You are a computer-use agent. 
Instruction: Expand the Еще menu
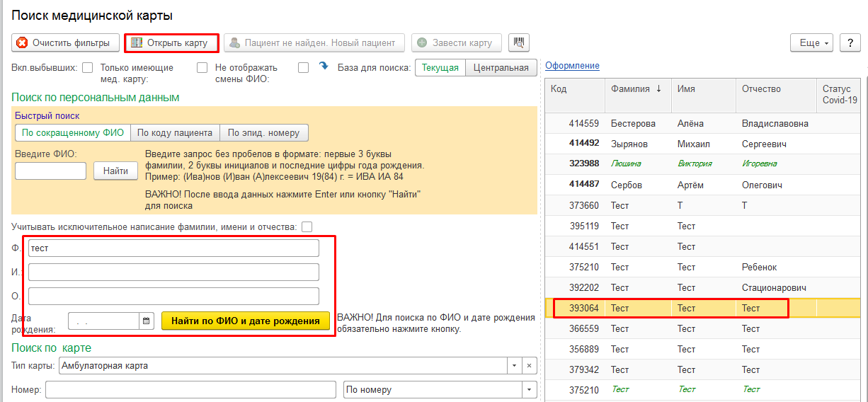811,42
